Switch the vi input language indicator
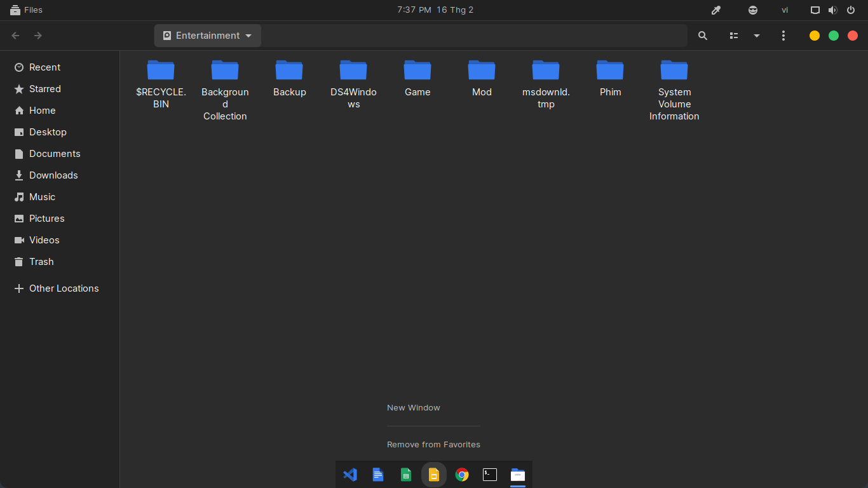 tap(785, 10)
